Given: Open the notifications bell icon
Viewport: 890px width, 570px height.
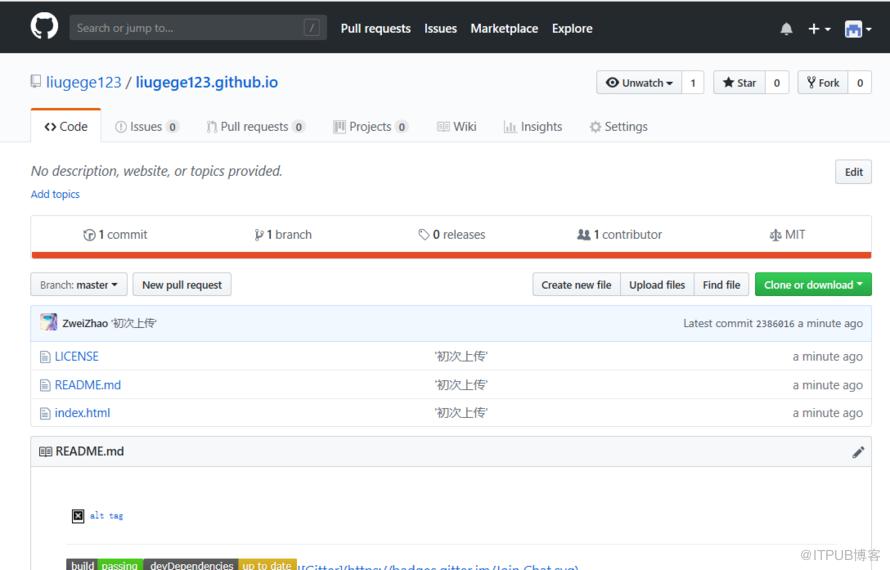Looking at the screenshot, I should pyautogui.click(x=786, y=28).
